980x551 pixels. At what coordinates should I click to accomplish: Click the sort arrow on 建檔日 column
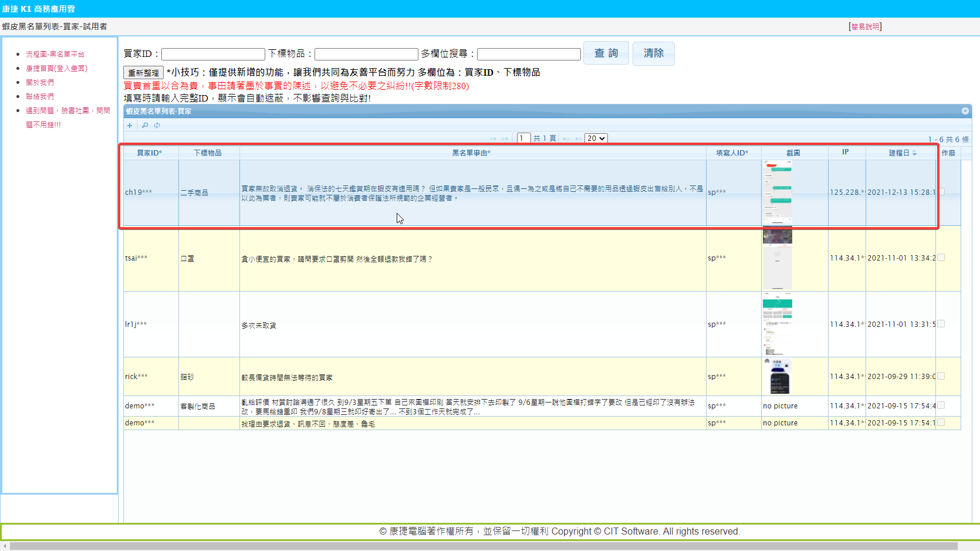pyautogui.click(x=914, y=153)
